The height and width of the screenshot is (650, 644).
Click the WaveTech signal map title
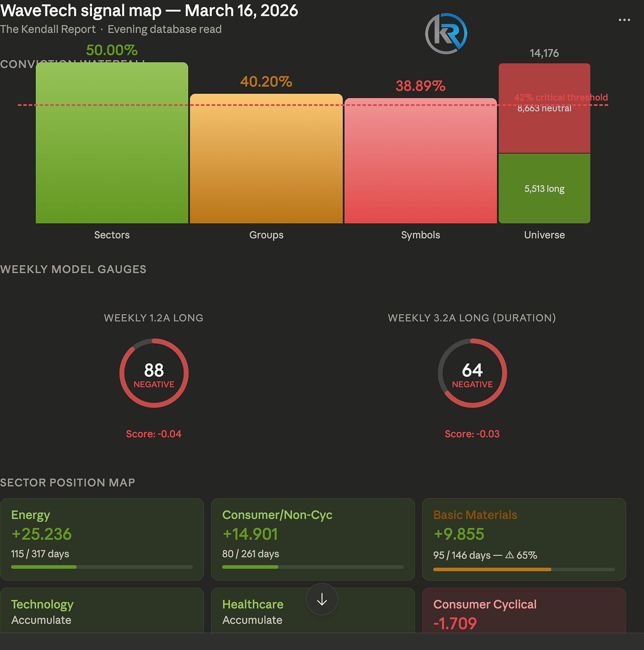149,10
